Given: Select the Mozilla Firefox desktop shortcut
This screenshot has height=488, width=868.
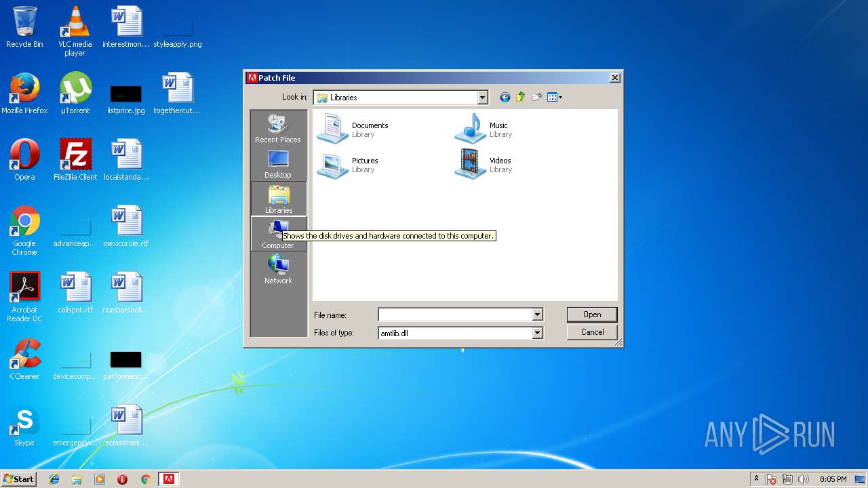Looking at the screenshot, I should coord(24,94).
